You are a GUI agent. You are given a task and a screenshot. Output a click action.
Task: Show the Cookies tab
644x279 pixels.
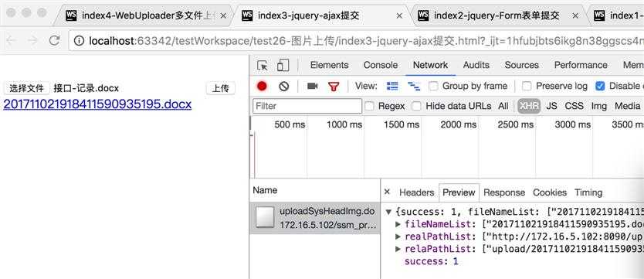[x=550, y=192]
